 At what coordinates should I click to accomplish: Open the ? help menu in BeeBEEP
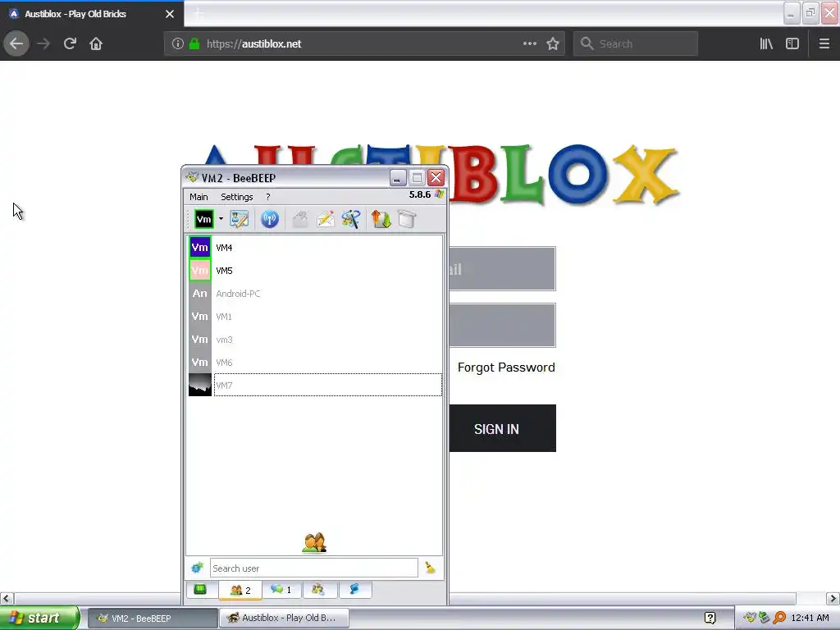point(268,197)
